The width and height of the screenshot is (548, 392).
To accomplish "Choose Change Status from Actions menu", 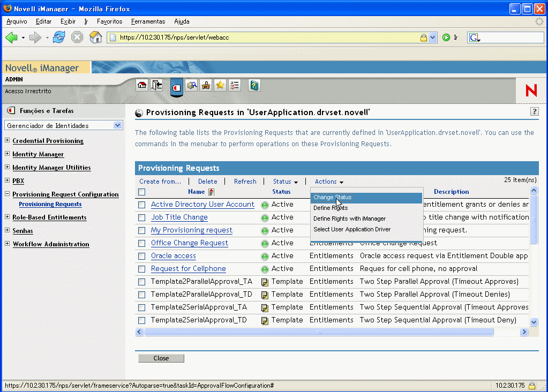I will 333,197.
